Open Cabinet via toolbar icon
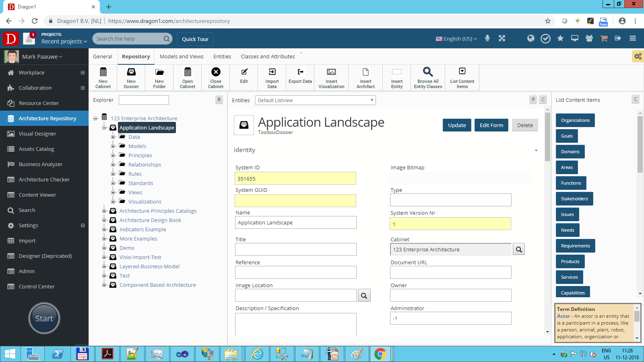Image resolution: width=644 pixels, height=362 pixels. pyautogui.click(x=188, y=72)
